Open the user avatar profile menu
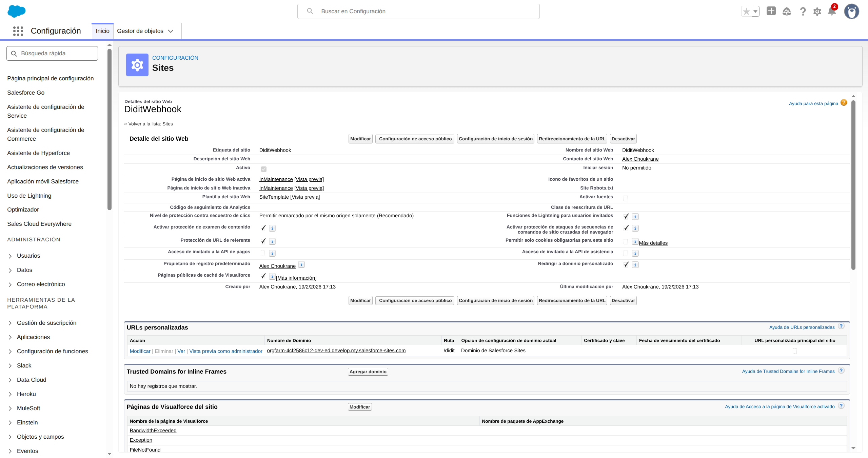The height and width of the screenshot is (458, 868). [x=851, y=12]
